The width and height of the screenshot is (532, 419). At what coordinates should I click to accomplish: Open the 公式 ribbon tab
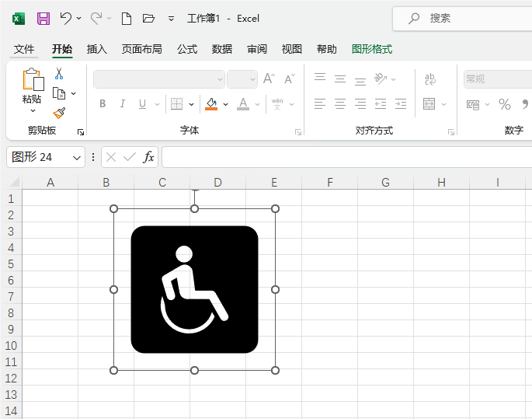point(187,49)
